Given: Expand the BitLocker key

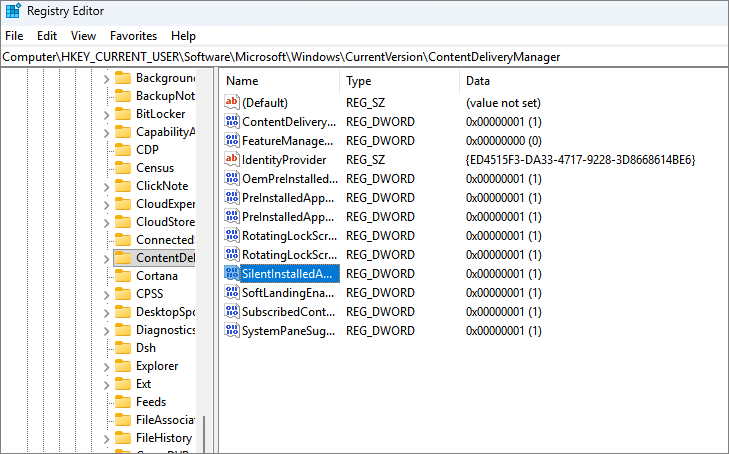Looking at the screenshot, I should point(107,114).
